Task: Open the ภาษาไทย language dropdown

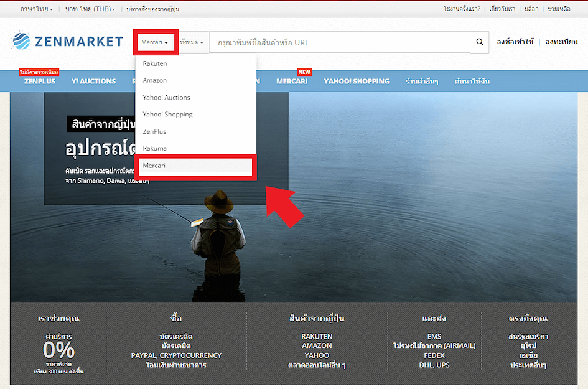Action: [x=36, y=9]
